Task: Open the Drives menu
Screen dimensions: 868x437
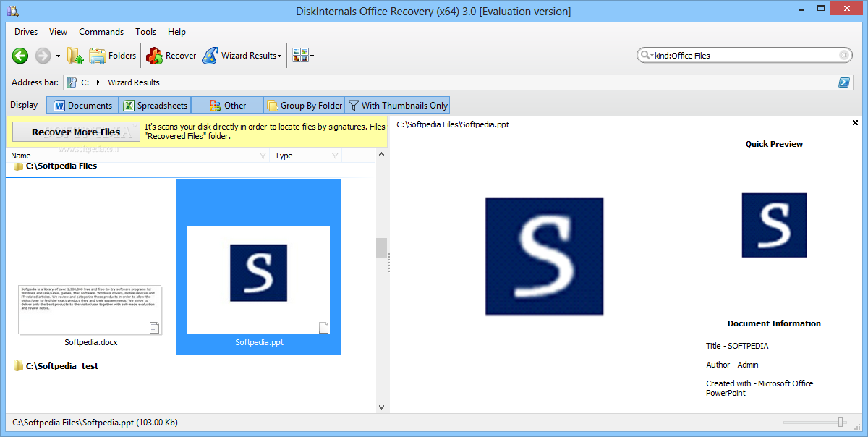Action: point(26,32)
